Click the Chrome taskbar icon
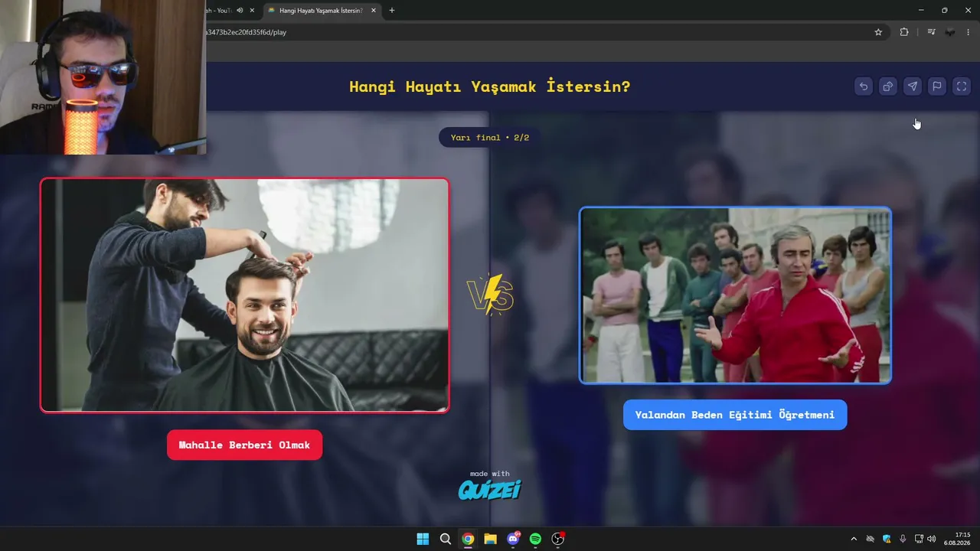The image size is (980, 551). (x=468, y=539)
